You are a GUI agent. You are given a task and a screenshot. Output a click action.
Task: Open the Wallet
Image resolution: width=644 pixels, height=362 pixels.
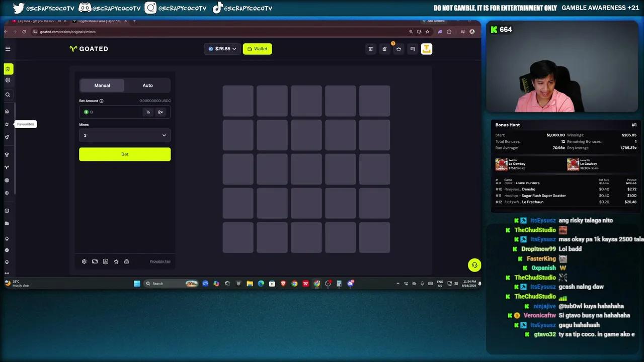point(257,49)
